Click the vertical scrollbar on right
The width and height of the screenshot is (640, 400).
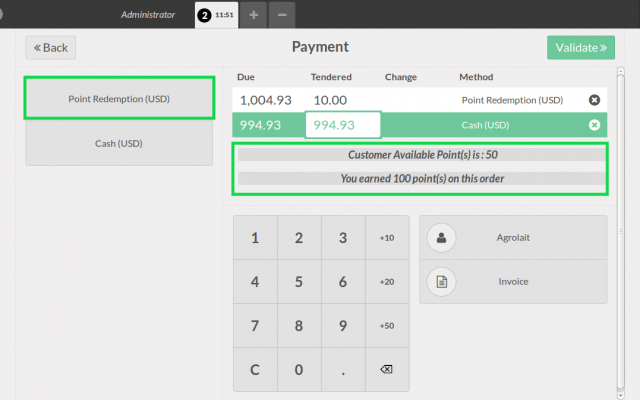(620, 233)
